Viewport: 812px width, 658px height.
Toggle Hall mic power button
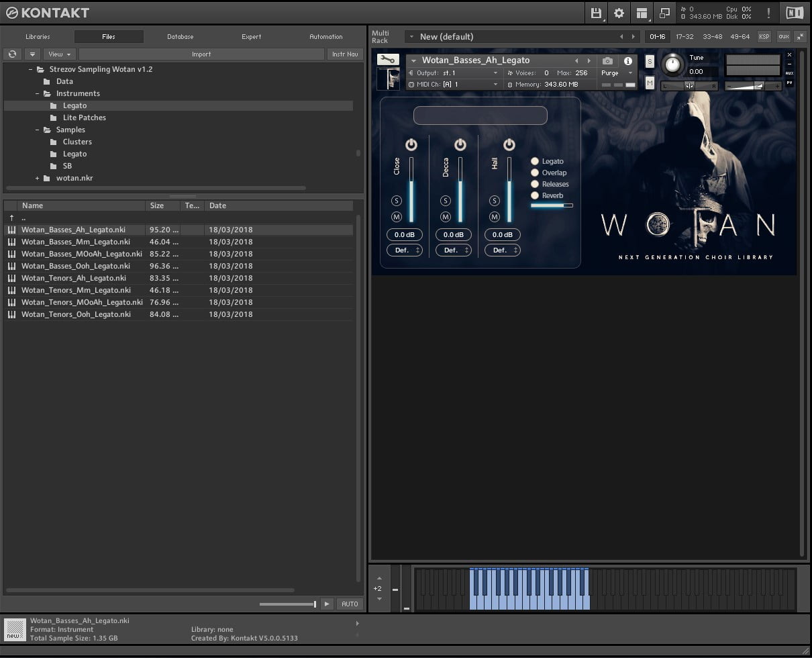[x=509, y=144]
